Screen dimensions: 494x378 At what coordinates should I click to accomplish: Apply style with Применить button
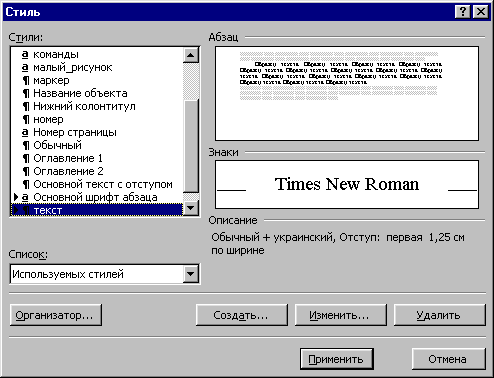(x=337, y=359)
